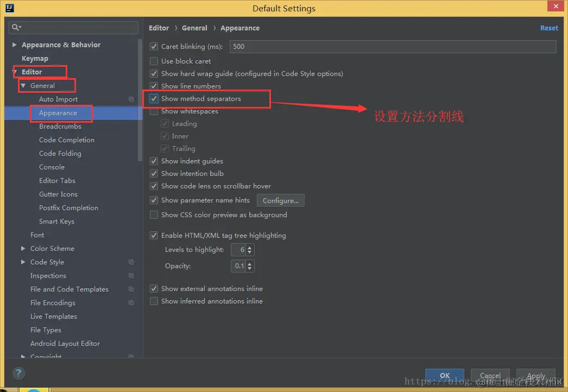Click the settings tree vertical scrollbar
The width and height of the screenshot is (568, 392).
(x=140, y=100)
